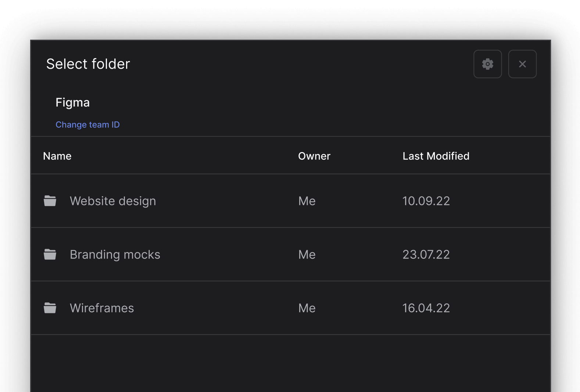
Task: Click the 23.07.22 modified date
Action: [426, 254]
